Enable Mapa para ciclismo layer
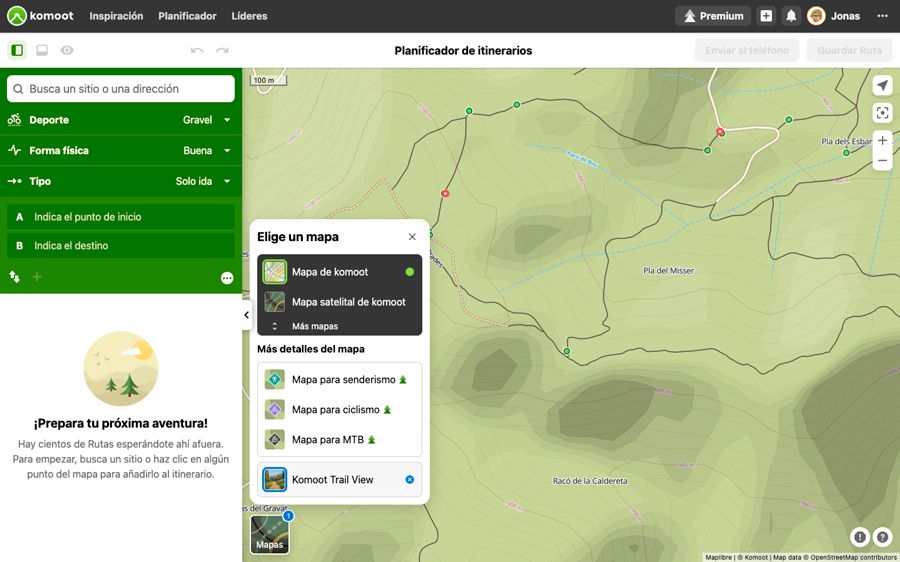This screenshot has width=900, height=562. point(339,410)
